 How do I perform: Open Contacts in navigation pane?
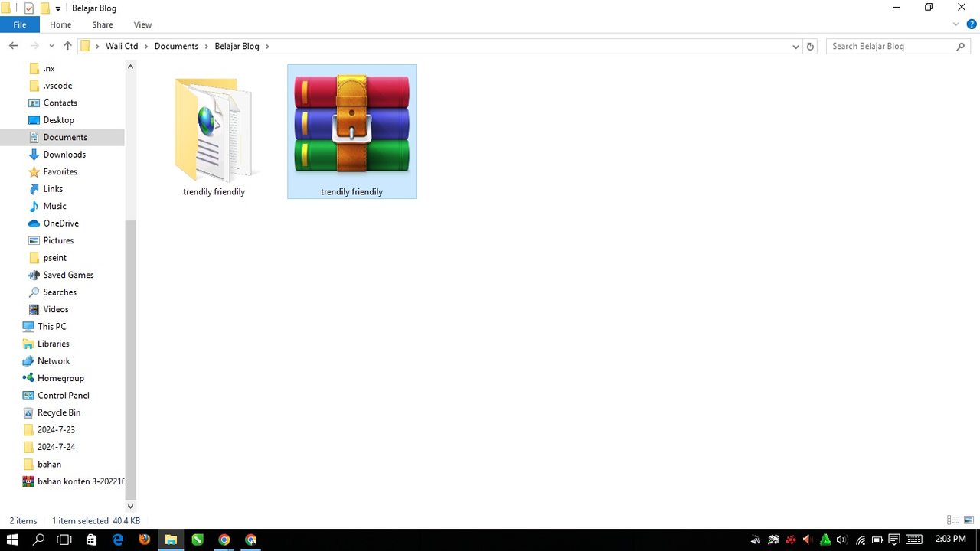(x=60, y=103)
